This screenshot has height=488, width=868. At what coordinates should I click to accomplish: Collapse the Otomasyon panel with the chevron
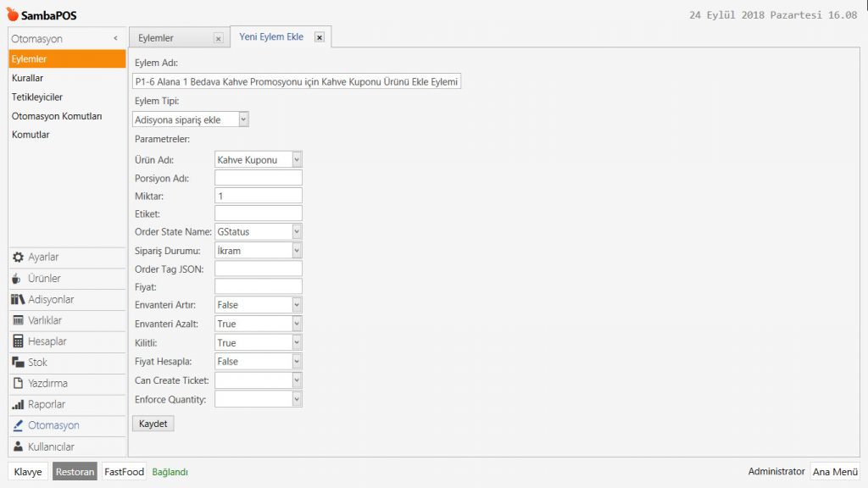click(x=115, y=39)
